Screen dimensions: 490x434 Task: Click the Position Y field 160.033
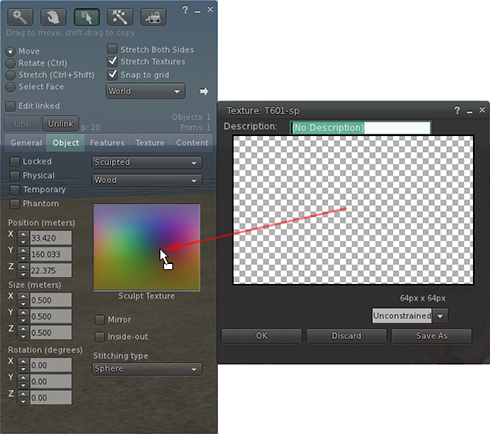(x=51, y=254)
